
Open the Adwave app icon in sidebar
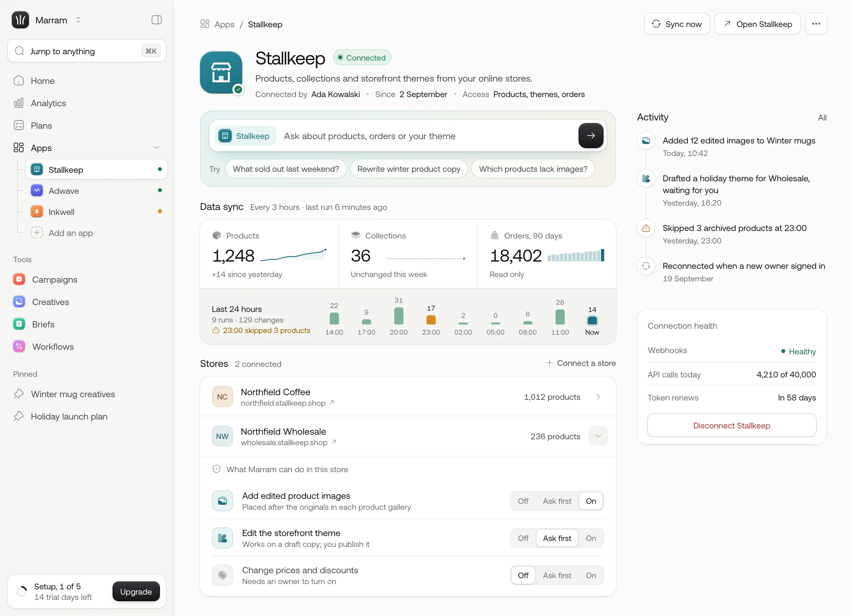click(37, 191)
